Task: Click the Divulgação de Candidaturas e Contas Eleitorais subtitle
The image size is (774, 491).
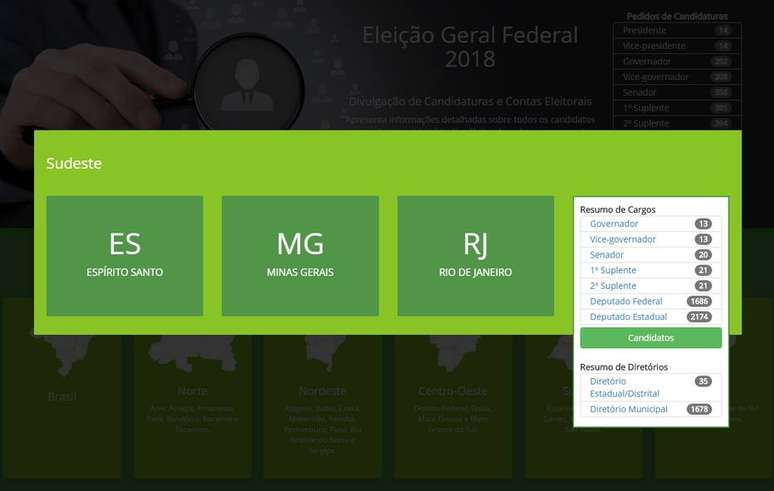Action: tap(470, 102)
